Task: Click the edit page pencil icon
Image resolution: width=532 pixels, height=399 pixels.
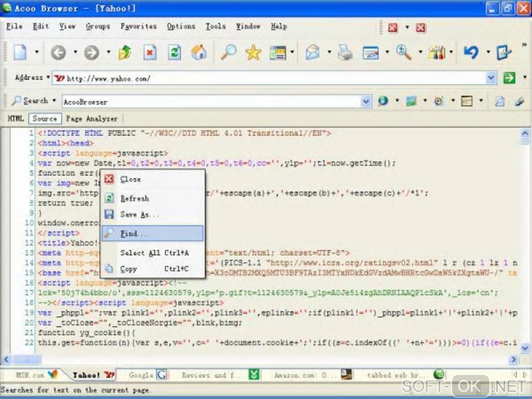Action: pos(504,53)
